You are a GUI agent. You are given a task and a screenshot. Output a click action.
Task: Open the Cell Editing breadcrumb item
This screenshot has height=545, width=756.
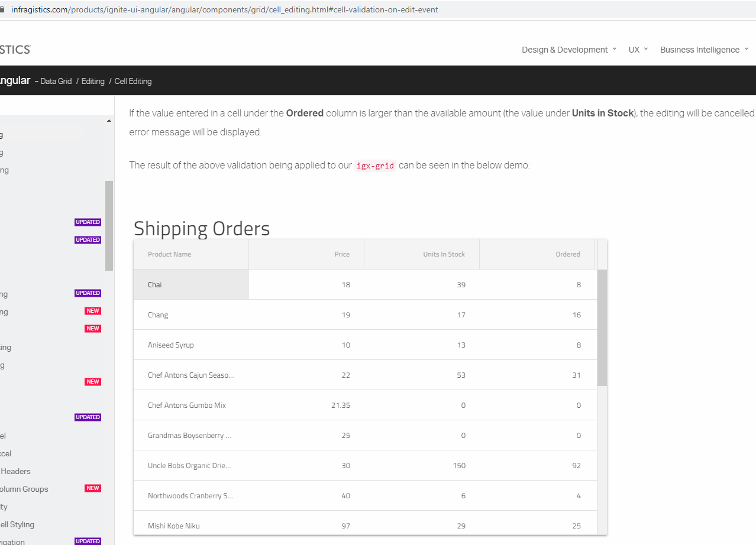[x=133, y=81]
